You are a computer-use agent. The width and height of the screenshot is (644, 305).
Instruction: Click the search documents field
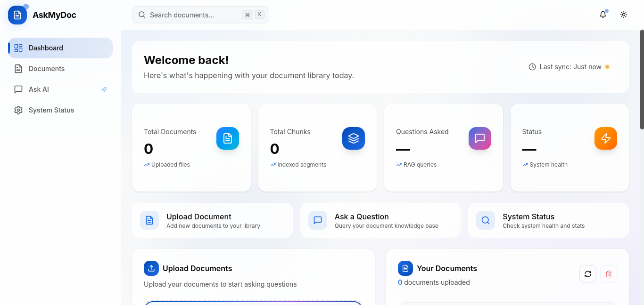200,15
